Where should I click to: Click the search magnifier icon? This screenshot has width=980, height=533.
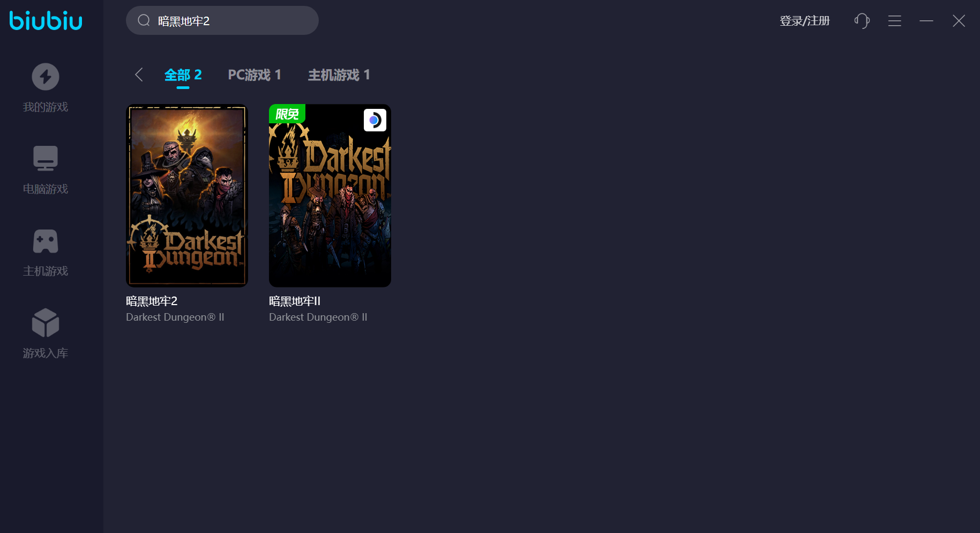click(144, 20)
